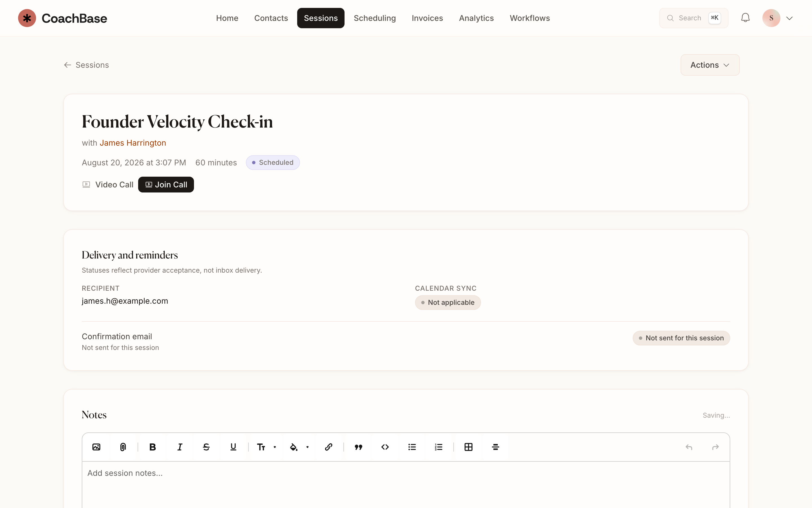Attach a file using paperclip icon
This screenshot has height=508, width=812.
pos(123,447)
